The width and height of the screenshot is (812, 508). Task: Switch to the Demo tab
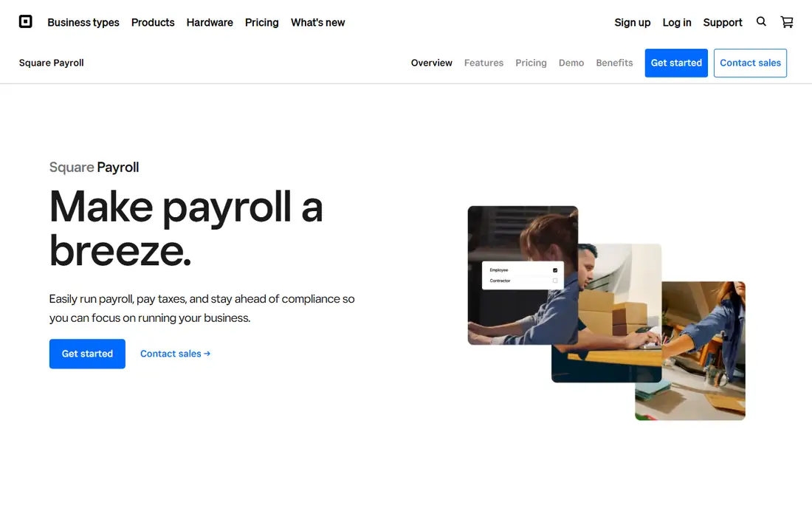571,63
